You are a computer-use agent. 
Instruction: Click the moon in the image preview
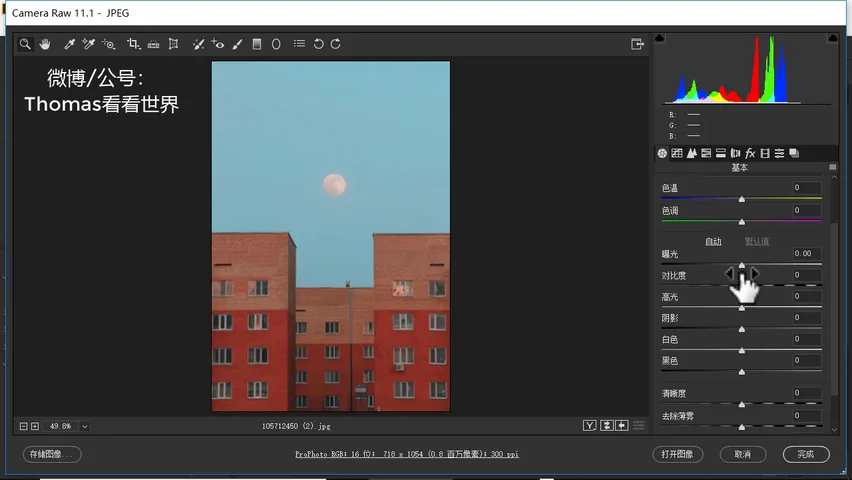coord(334,185)
